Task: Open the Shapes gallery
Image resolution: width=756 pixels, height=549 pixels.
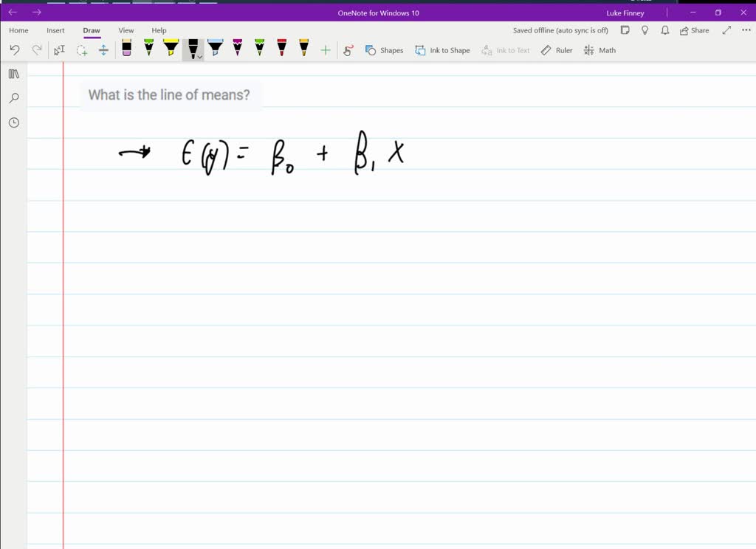Action: click(x=384, y=50)
